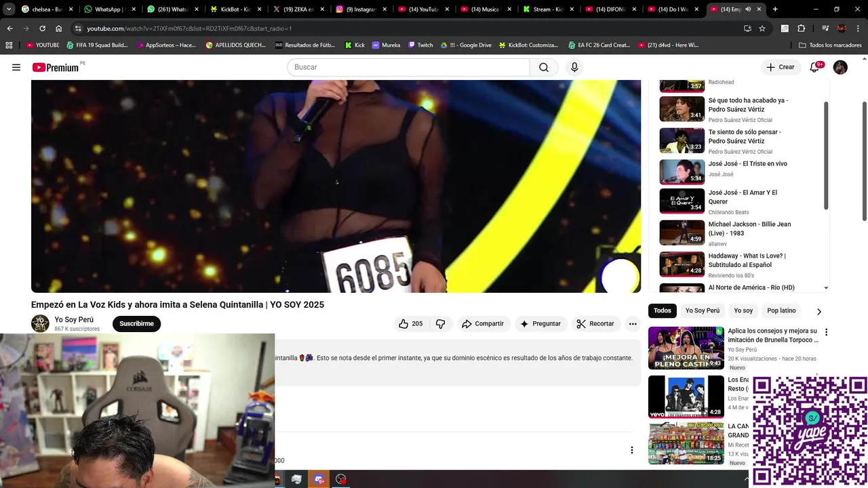Screen dimensions: 868x488
Task: Open site information icon in address bar
Action: tap(78, 28)
